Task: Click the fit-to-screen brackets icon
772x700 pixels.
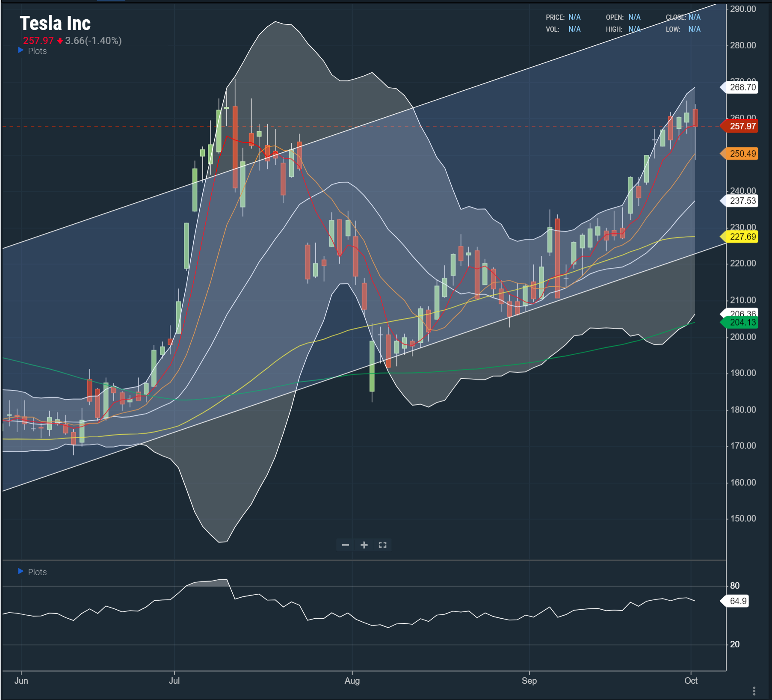Action: [382, 545]
